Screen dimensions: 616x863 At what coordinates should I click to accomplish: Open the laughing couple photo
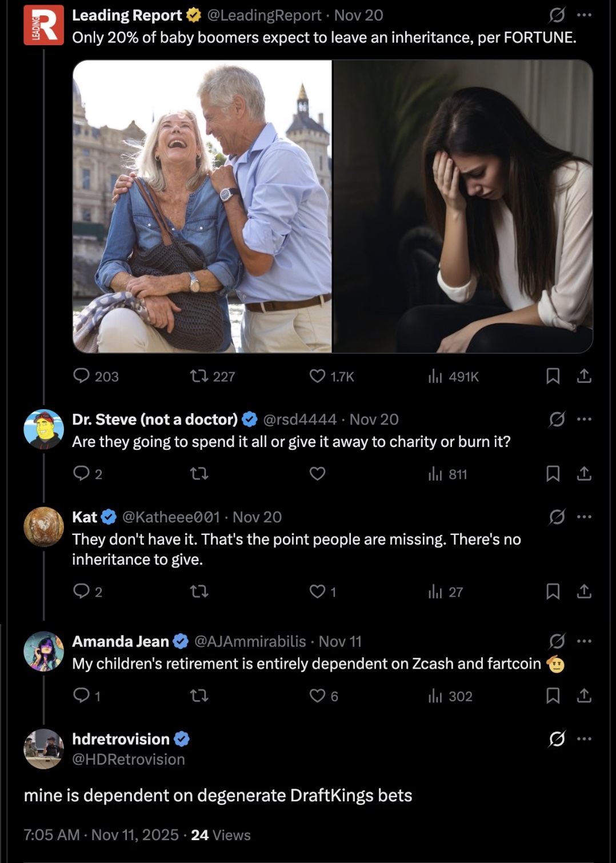click(x=202, y=206)
